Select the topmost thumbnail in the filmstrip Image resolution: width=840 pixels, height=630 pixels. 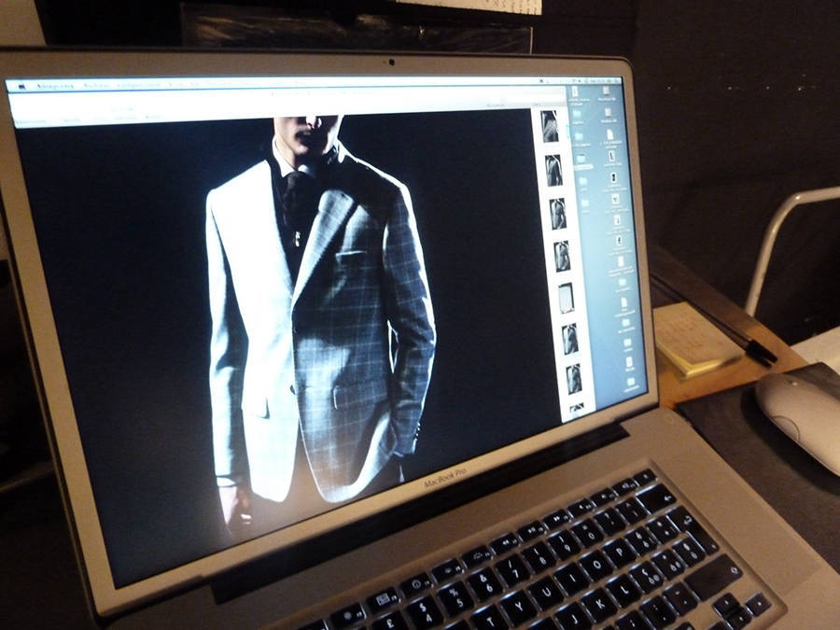pos(550,126)
